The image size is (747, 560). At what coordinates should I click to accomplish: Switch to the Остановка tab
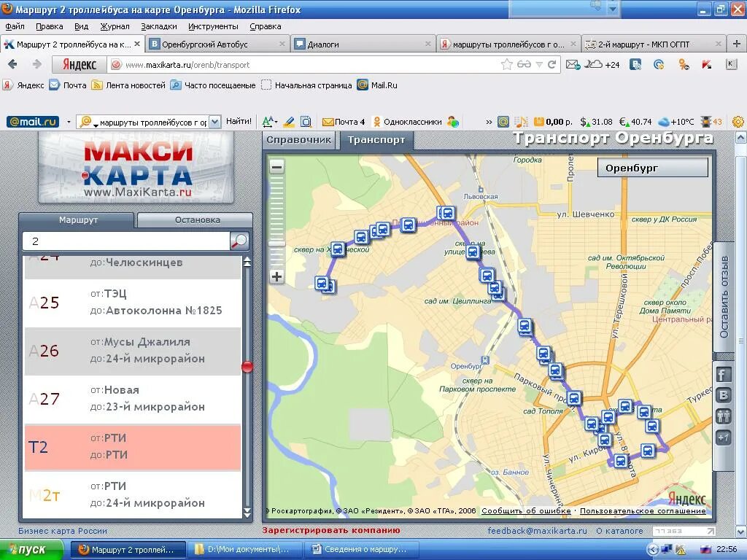click(x=195, y=220)
